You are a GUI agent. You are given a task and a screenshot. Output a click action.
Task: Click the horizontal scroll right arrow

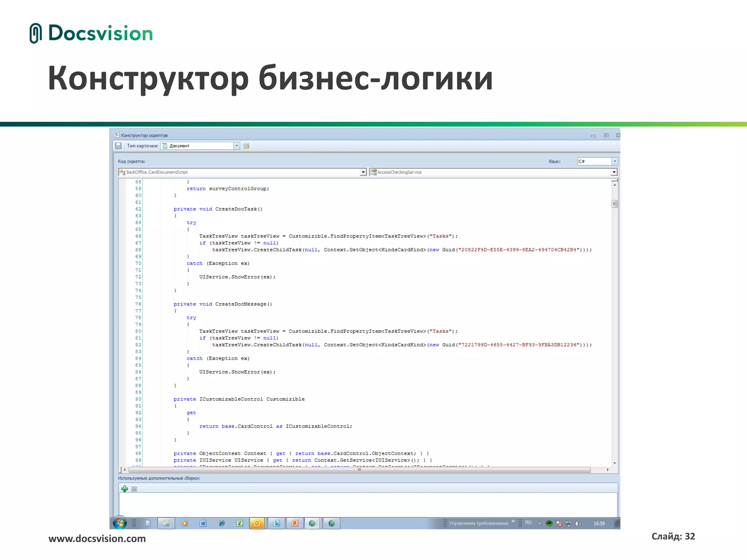[x=608, y=470]
